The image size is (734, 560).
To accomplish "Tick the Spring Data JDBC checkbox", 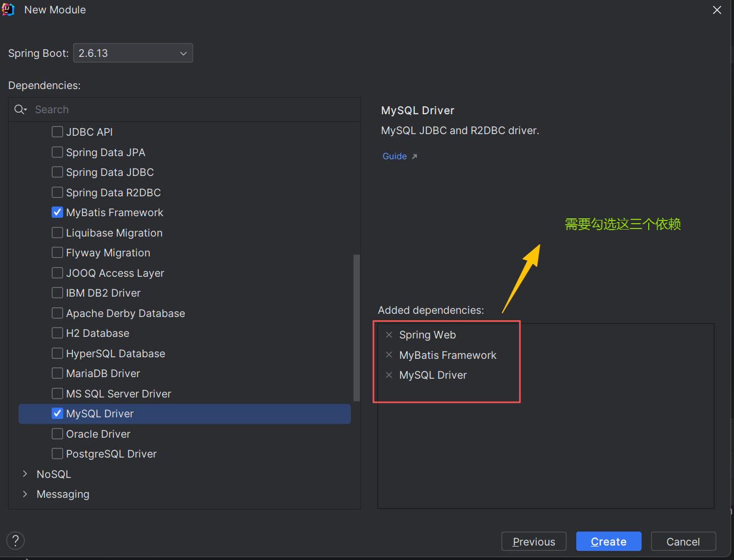I will [57, 172].
